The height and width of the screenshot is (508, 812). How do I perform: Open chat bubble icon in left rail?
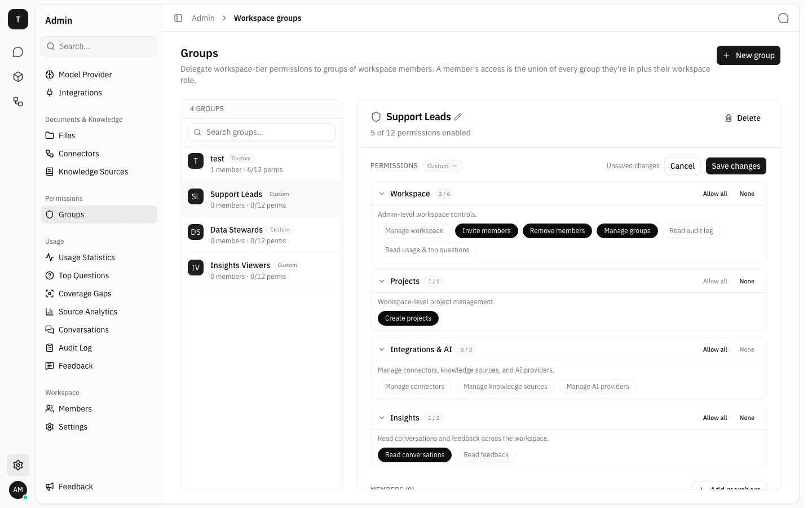click(x=18, y=52)
